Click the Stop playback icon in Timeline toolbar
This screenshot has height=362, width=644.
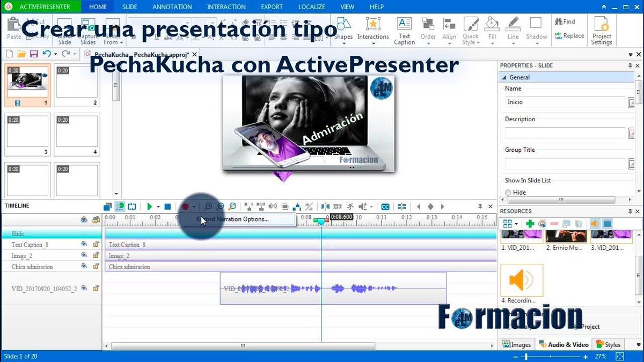168,206
